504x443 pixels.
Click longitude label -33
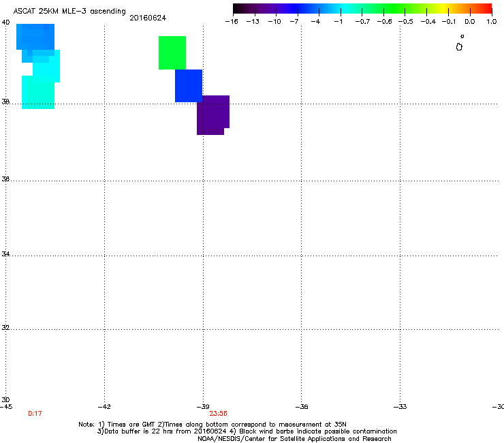coord(400,407)
